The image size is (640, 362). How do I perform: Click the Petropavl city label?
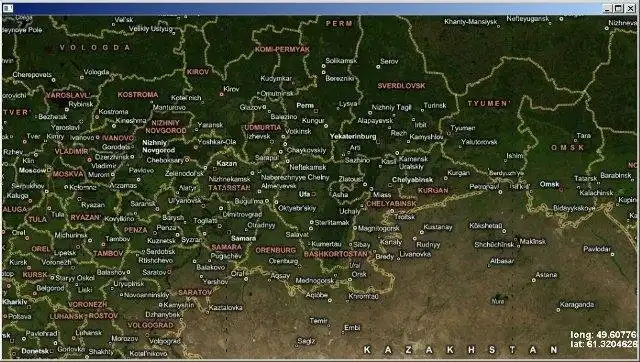(x=484, y=187)
